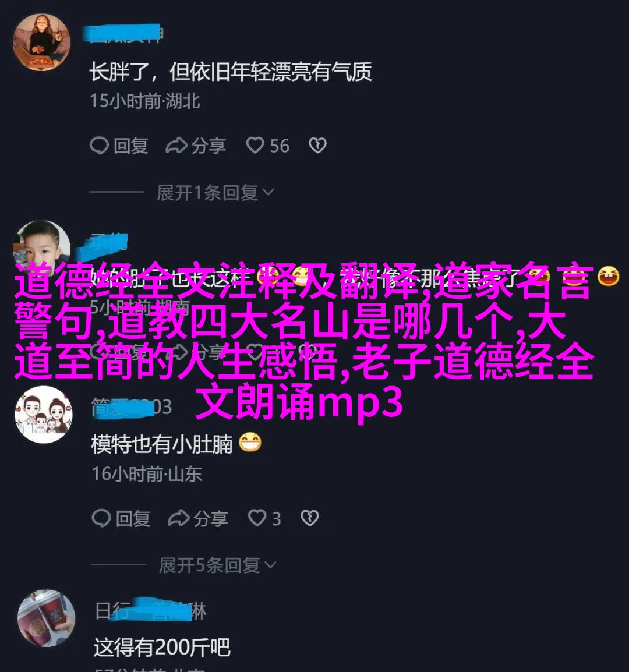Open coffee cups avatar profile
Viewport: 629px width, 672px height.
[47, 618]
